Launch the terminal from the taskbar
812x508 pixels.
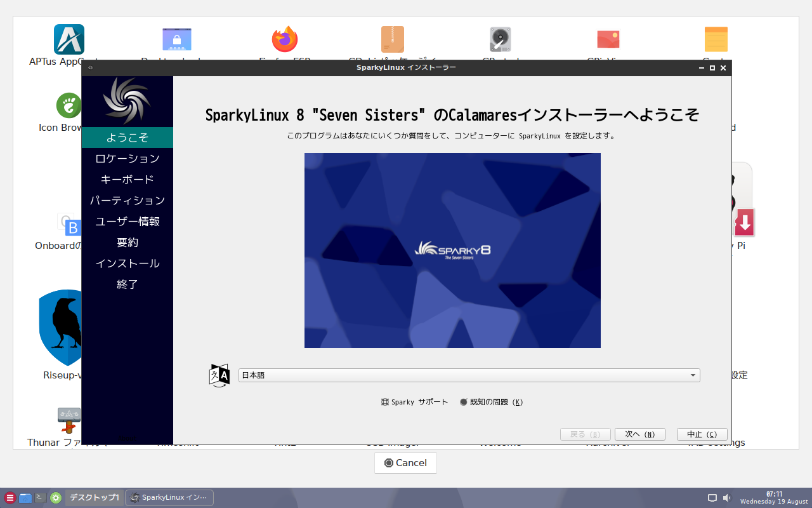click(40, 498)
